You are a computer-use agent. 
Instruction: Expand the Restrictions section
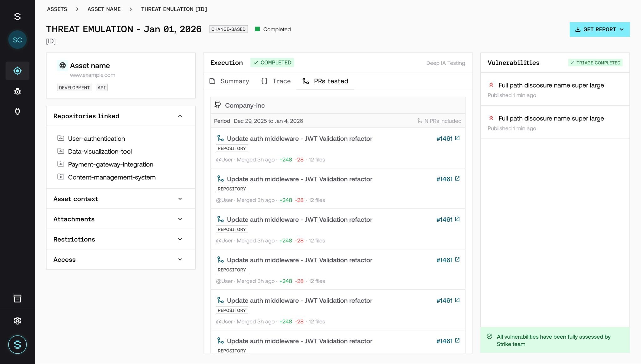click(180, 239)
